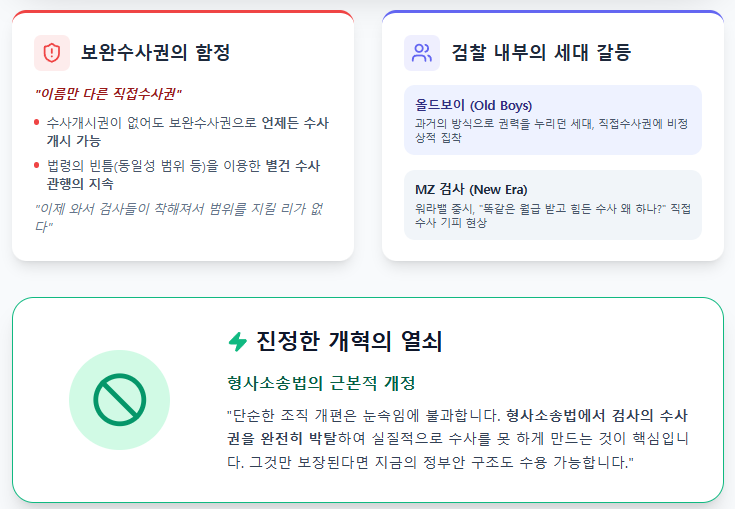This screenshot has height=509, width=735.
Task: Click the red quote "이름만 다른 직접수사권"
Action: pyautogui.click(x=109, y=94)
